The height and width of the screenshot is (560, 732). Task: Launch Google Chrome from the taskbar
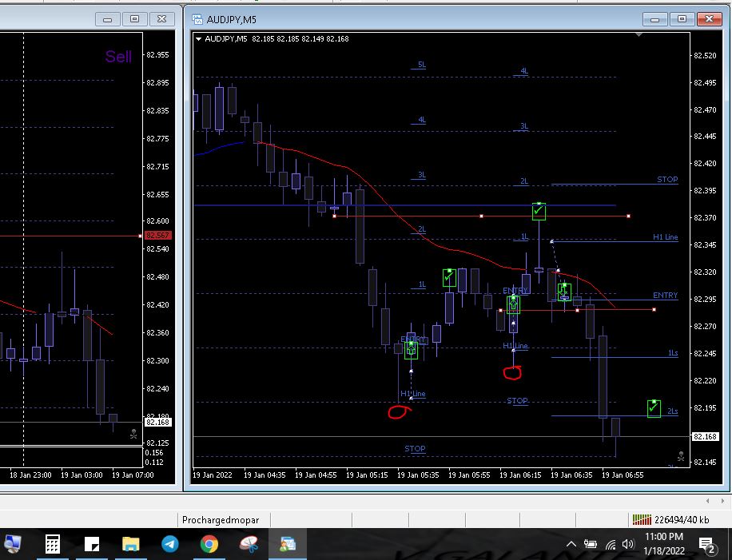[209, 544]
